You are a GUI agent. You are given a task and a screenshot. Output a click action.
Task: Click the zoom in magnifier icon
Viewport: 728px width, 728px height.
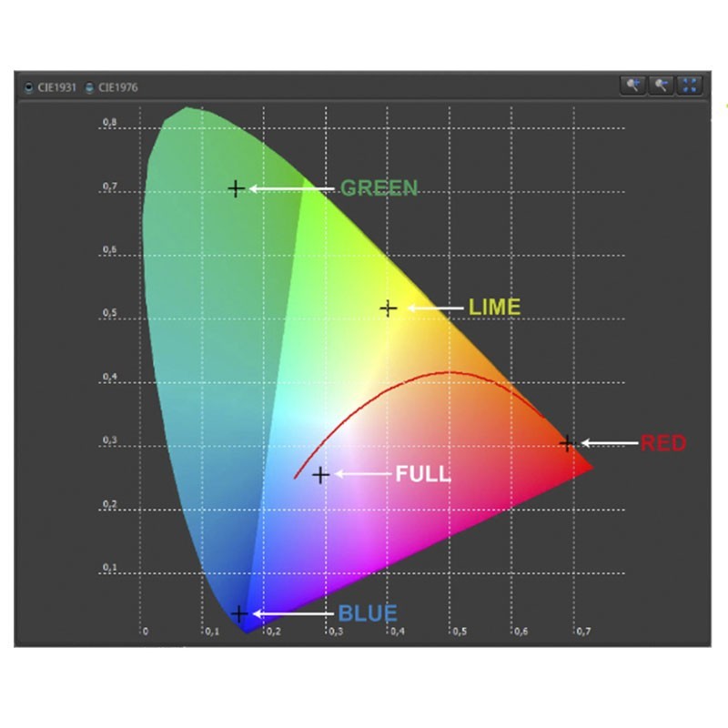click(x=632, y=86)
